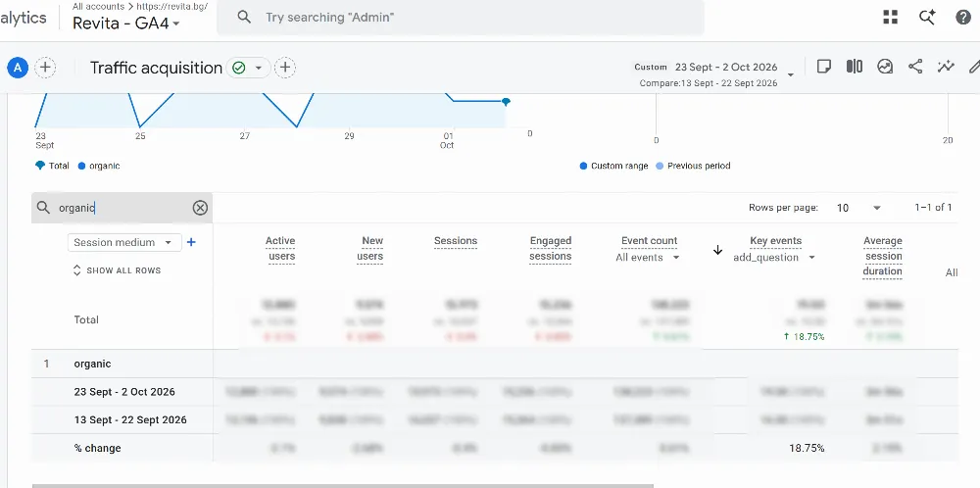
Task: Customize report with the pencil icon
Action: coord(974,67)
